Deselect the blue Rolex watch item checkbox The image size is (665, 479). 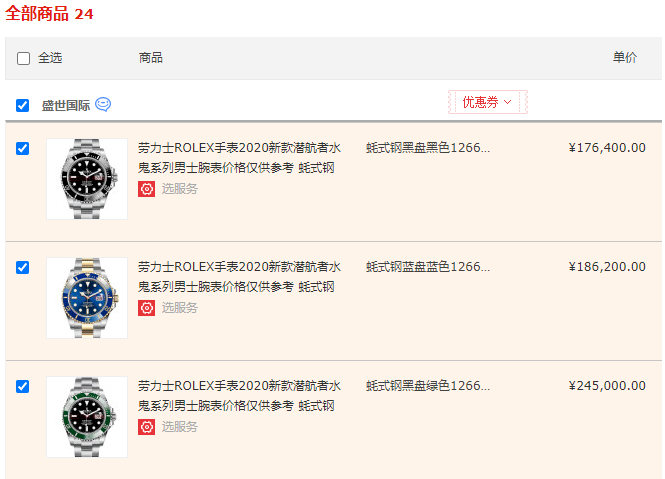[x=22, y=267]
